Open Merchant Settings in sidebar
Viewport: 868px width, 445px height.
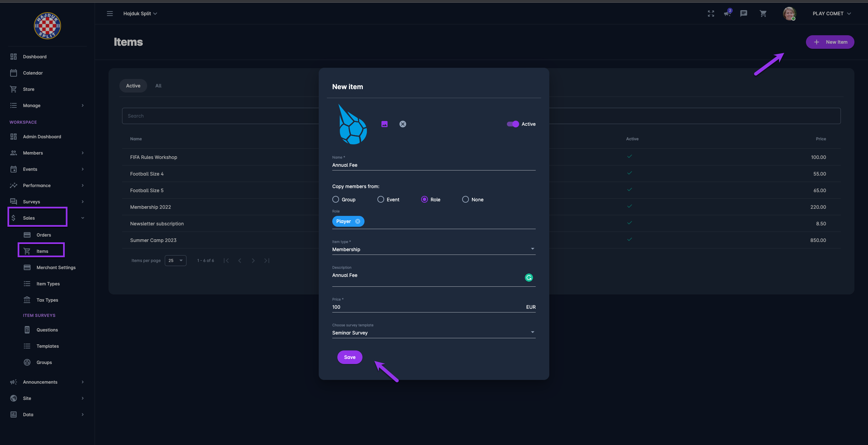click(x=56, y=267)
